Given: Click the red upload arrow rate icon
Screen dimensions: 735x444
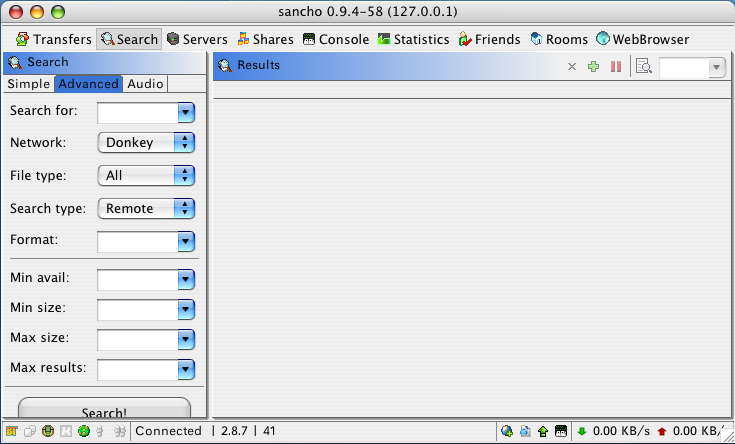Looking at the screenshot, I should [662, 431].
